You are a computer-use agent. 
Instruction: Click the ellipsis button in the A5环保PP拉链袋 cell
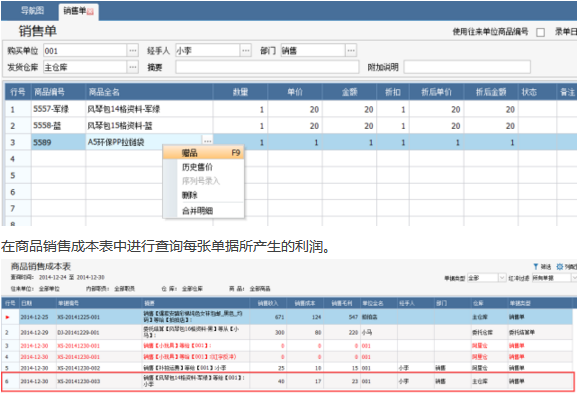pos(207,141)
